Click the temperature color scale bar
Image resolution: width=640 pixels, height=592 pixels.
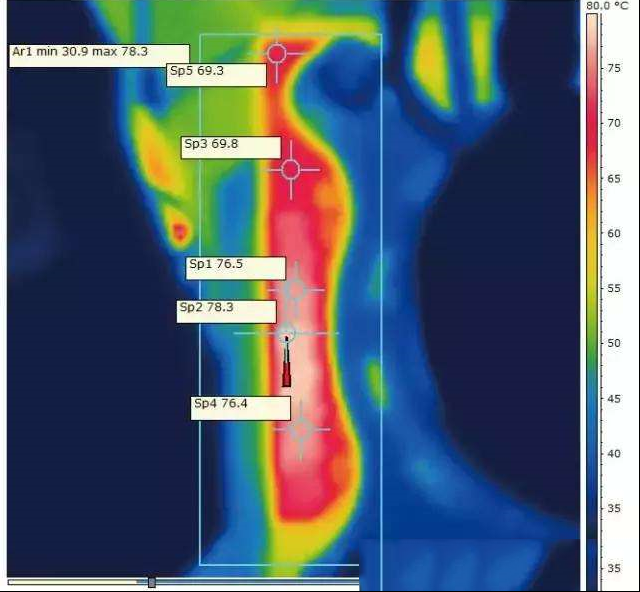(x=592, y=302)
